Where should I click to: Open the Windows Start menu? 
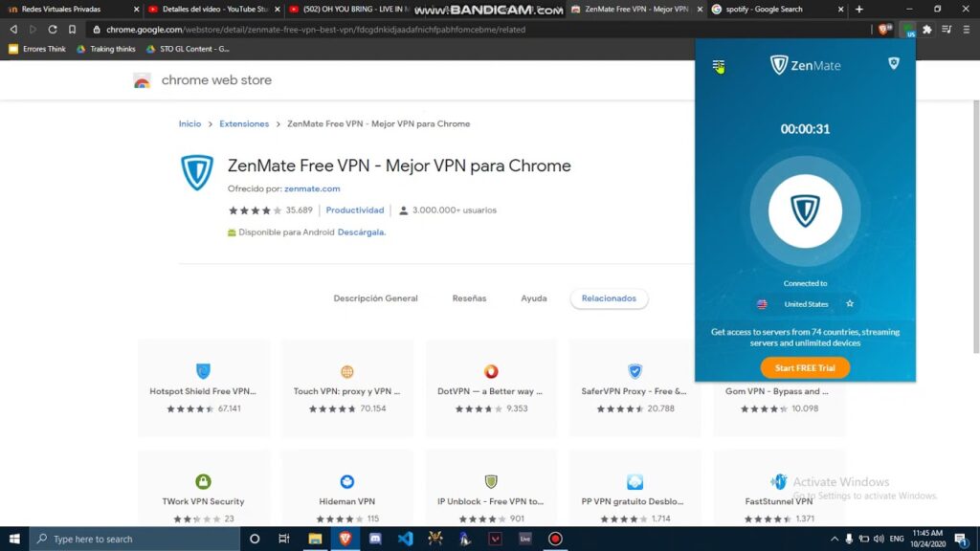click(14, 539)
